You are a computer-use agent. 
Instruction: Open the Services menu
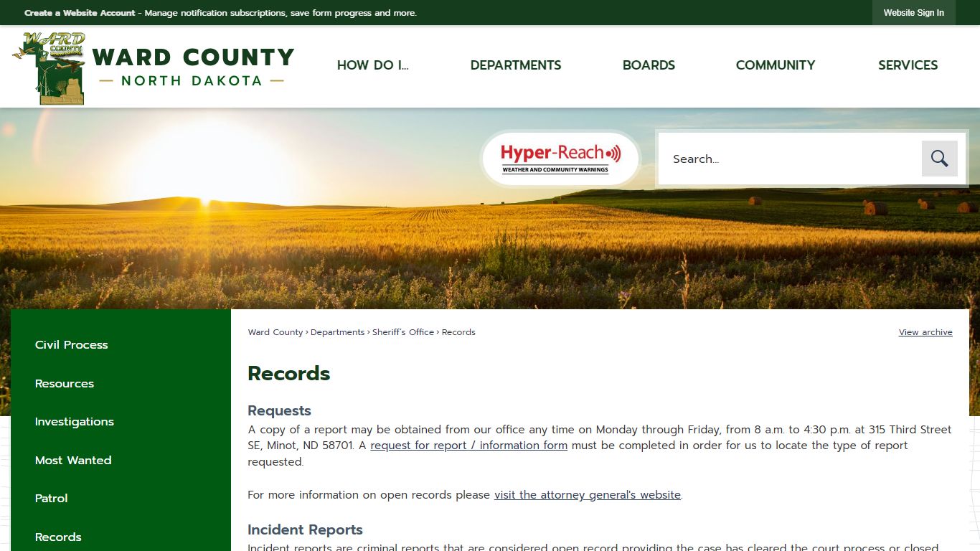(x=908, y=65)
